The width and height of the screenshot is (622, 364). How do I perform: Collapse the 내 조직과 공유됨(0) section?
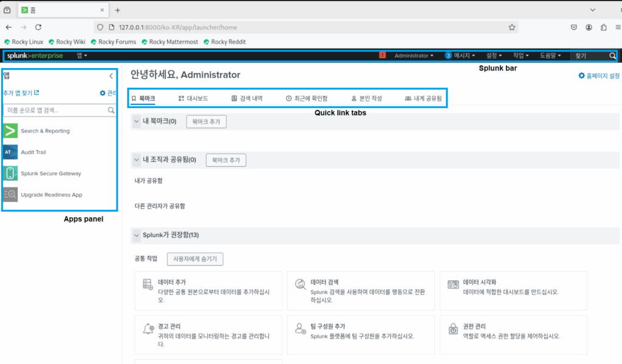[137, 160]
